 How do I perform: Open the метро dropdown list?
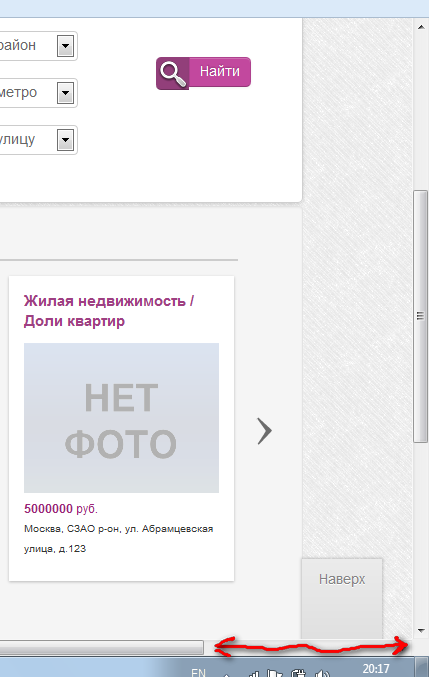[x=65, y=93]
